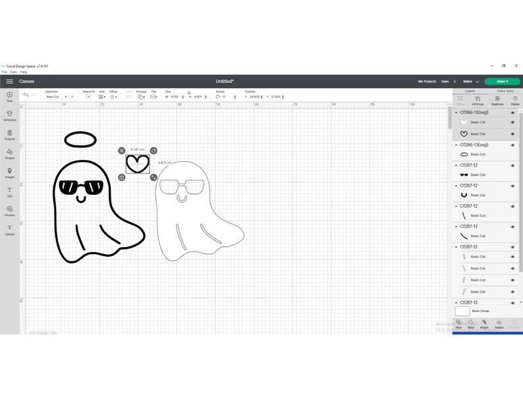Click the size aspect-ratio lock icon in toolbar
This screenshot has width=523, height=420.
(189, 93)
